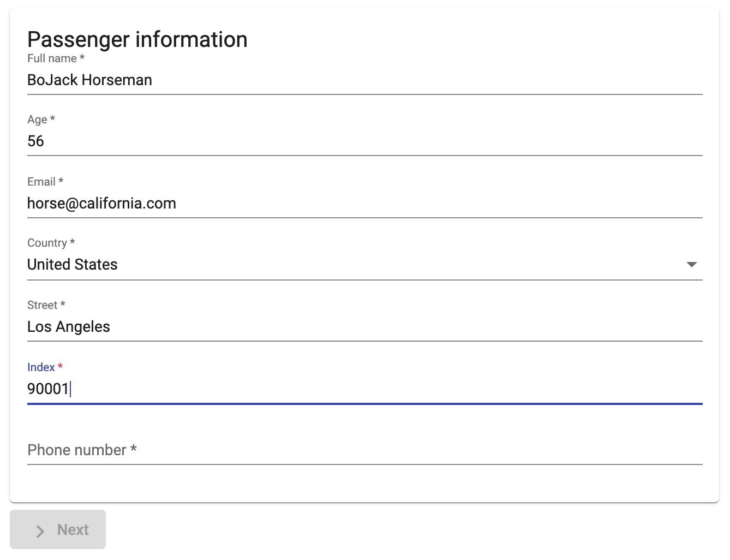
Task: Click the BoJack Horseman name text
Action: coord(90,80)
